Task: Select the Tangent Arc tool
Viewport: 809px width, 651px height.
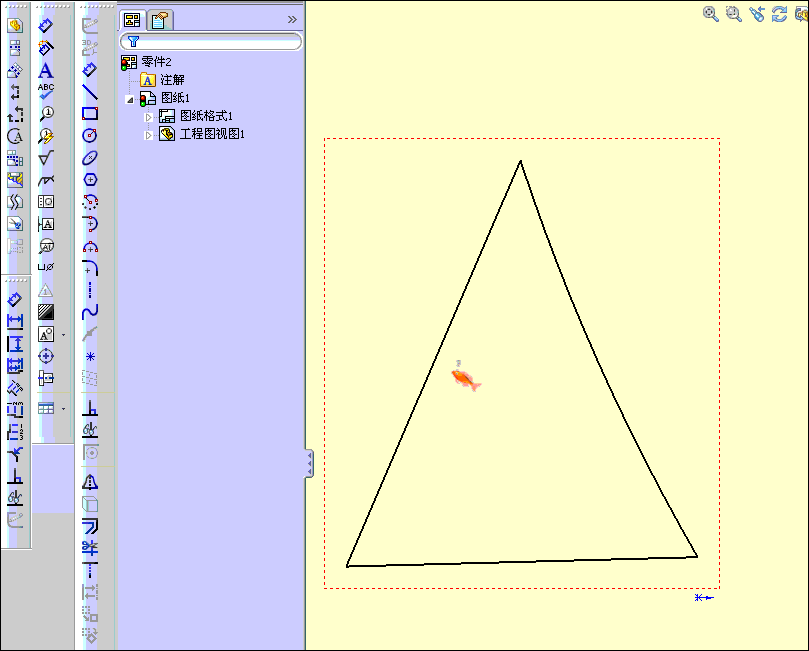Action: (x=90, y=224)
